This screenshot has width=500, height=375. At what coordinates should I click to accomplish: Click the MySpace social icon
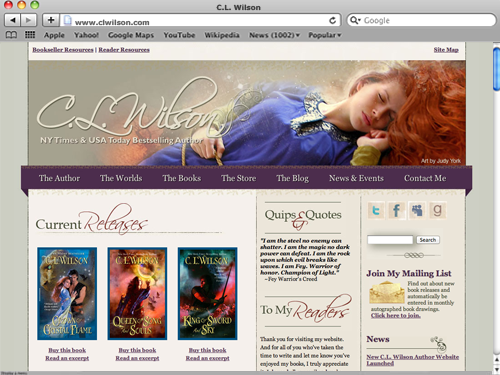pyautogui.click(x=417, y=210)
